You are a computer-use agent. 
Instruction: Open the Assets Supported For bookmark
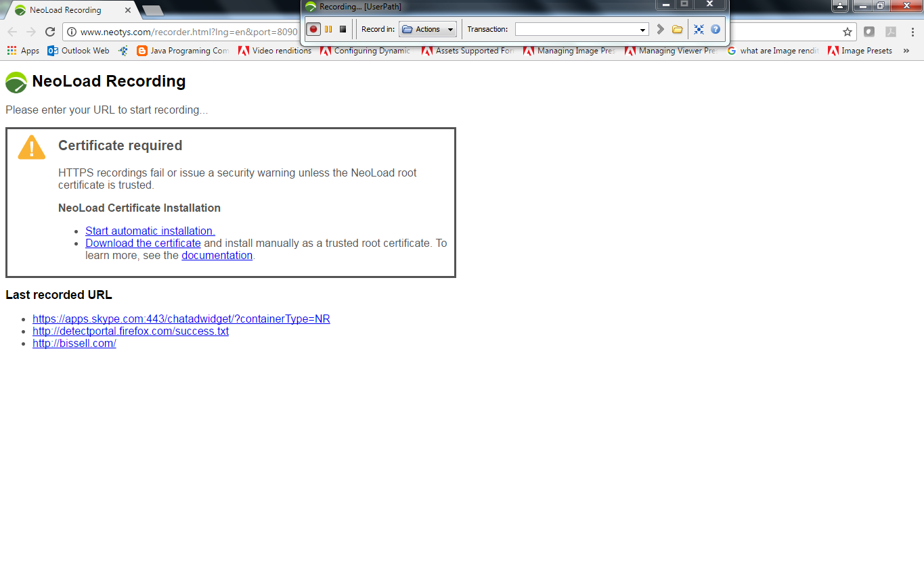point(468,51)
